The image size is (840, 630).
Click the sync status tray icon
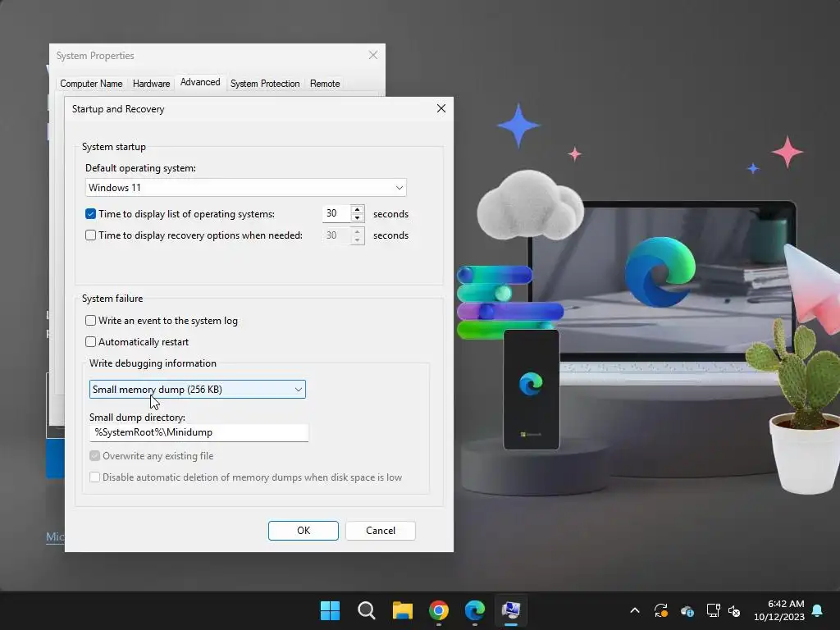pos(661,610)
